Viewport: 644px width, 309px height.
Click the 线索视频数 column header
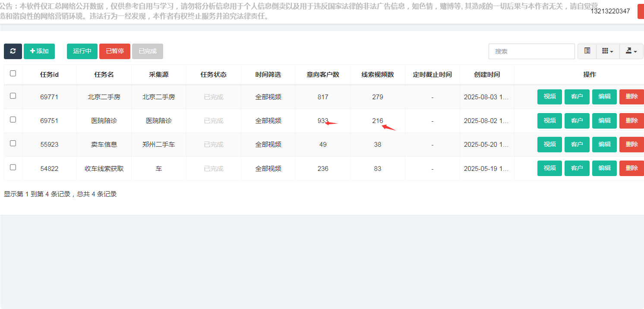point(378,75)
